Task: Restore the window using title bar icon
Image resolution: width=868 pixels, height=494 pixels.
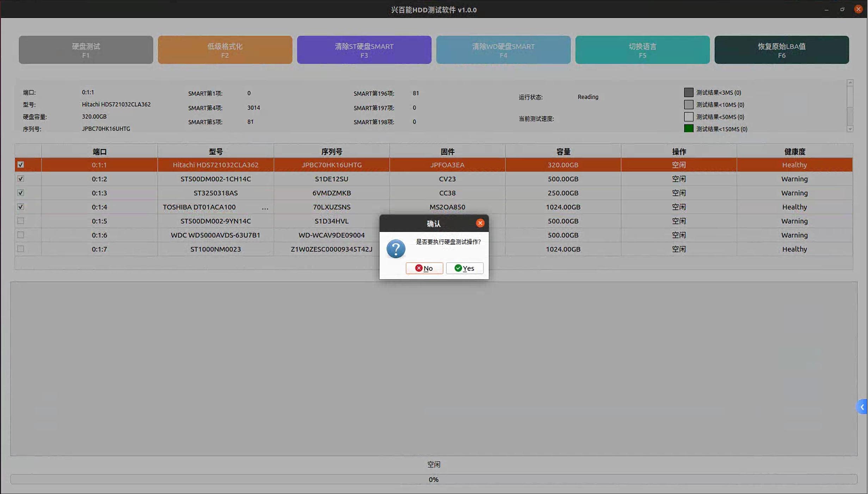Action: 842,10
